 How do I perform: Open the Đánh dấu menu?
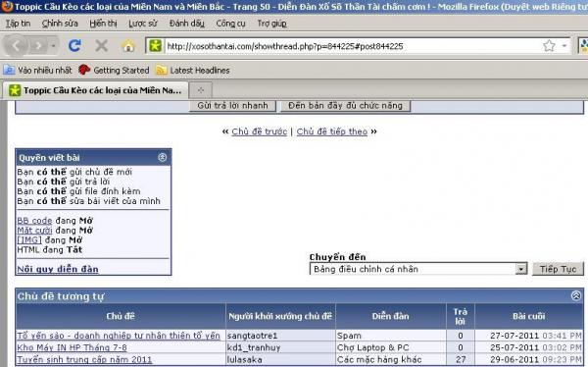(187, 24)
